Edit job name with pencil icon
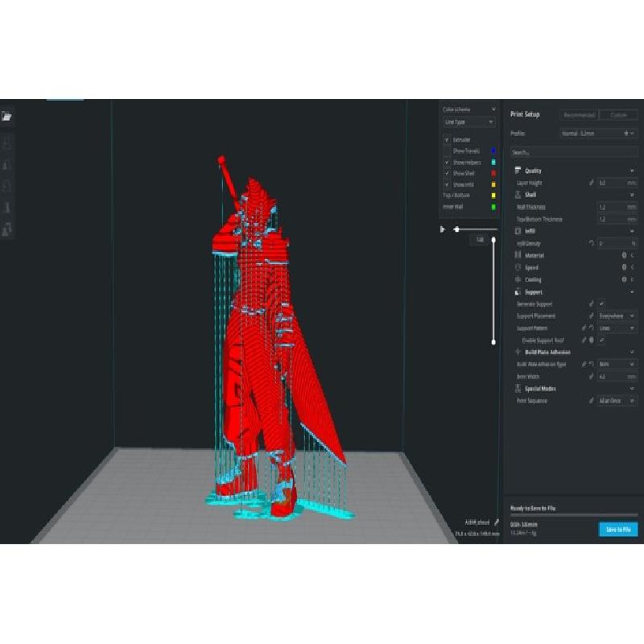The image size is (644, 644). coord(497,522)
